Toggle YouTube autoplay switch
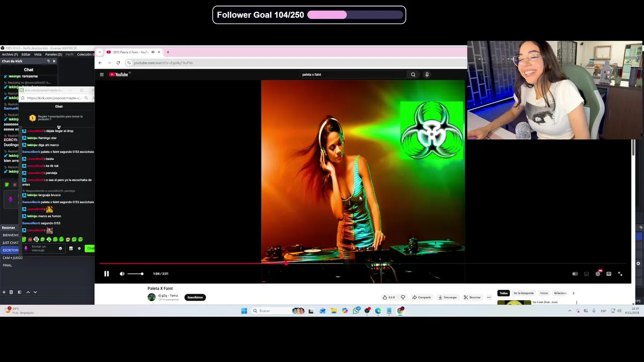 tap(575, 274)
